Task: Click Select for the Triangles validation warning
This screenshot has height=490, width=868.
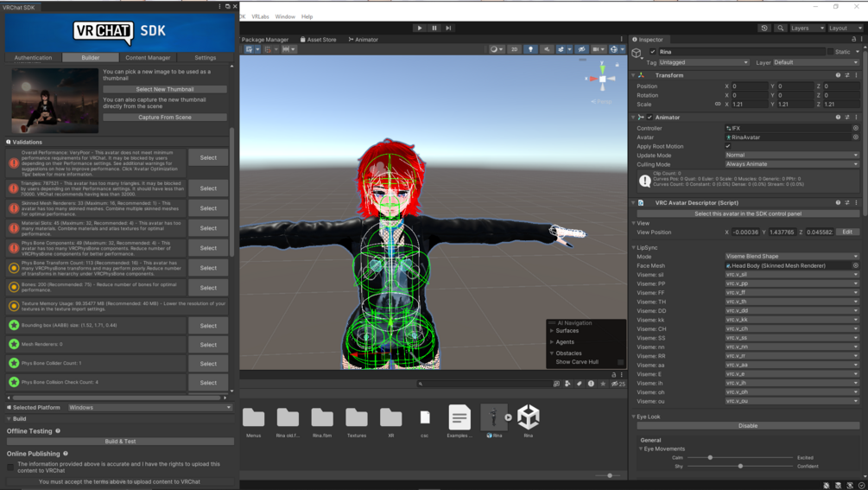Action: [x=208, y=188]
